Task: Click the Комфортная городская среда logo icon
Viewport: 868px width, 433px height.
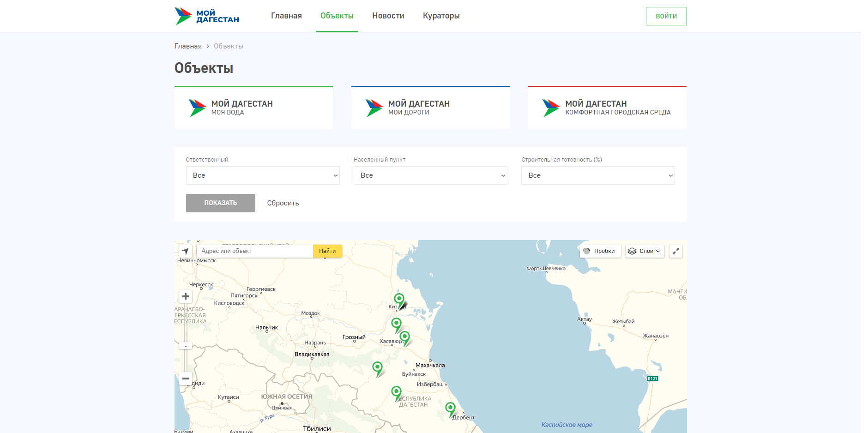Action: click(x=551, y=108)
